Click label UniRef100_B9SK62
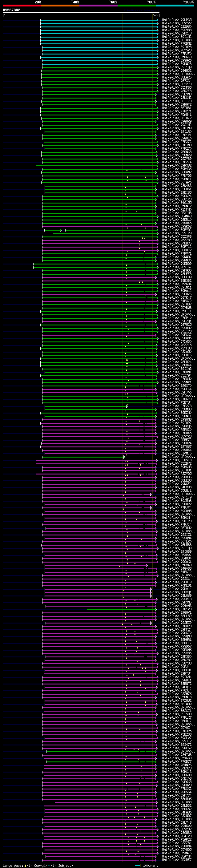Viewport: 197px width, 868px height. pyautogui.click(x=177, y=226)
